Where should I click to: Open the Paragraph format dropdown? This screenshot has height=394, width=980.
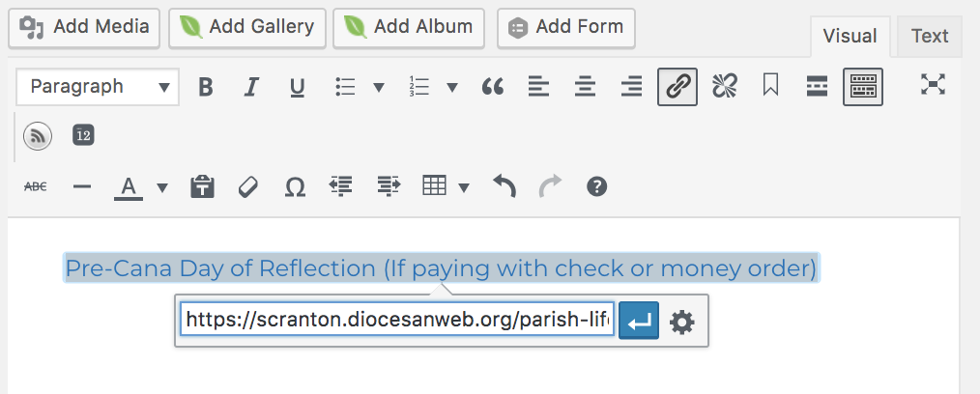97,87
